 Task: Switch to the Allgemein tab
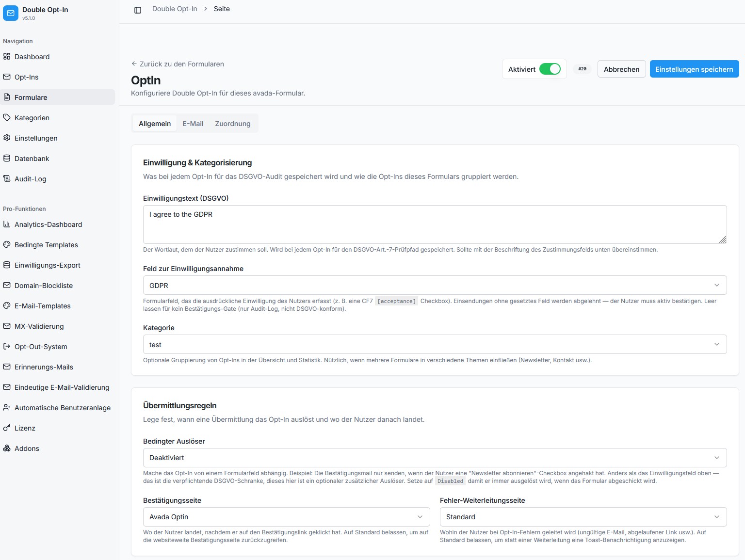(x=155, y=124)
